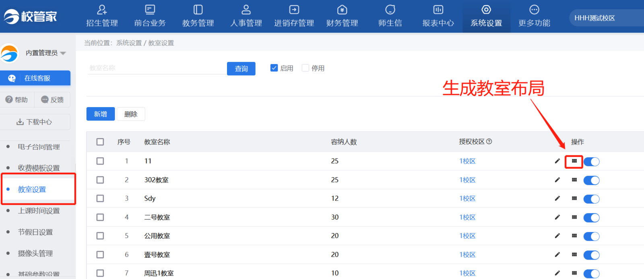
Task: Go to 电子合同管理 sidebar item
Action: pos(39,147)
